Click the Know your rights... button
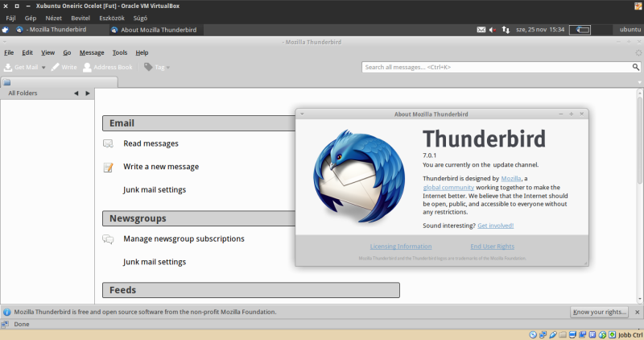This screenshot has height=340, width=644. 600,312
